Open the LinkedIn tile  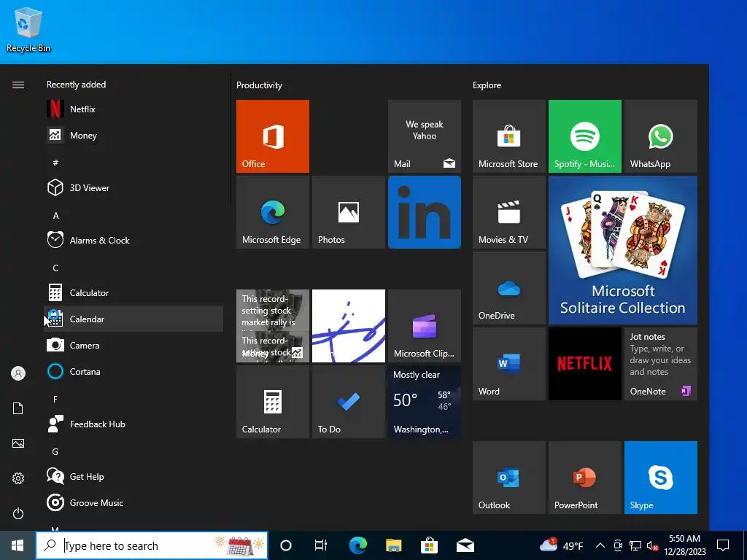coord(425,212)
